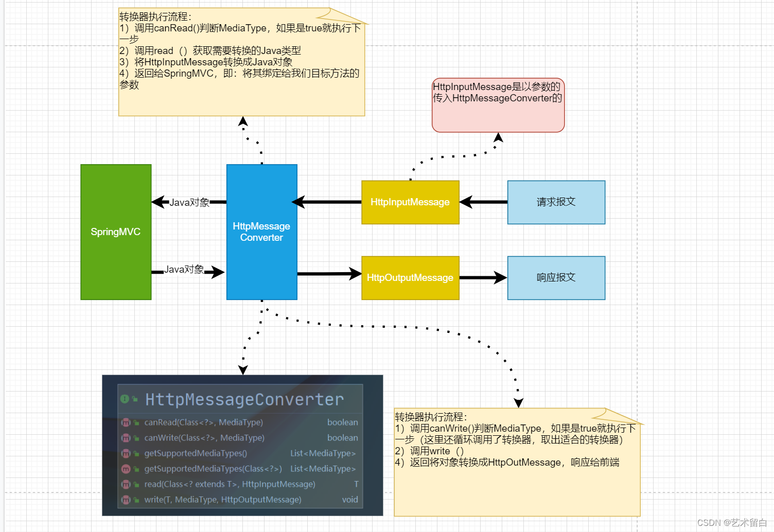Click the method icon on the write row
The width and height of the screenshot is (774, 532).
pyautogui.click(x=126, y=500)
